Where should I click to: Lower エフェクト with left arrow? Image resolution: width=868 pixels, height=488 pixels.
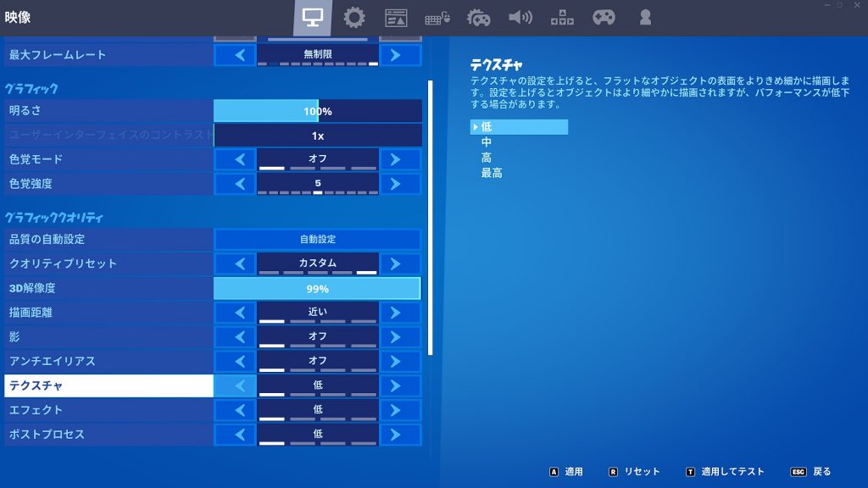(x=236, y=410)
